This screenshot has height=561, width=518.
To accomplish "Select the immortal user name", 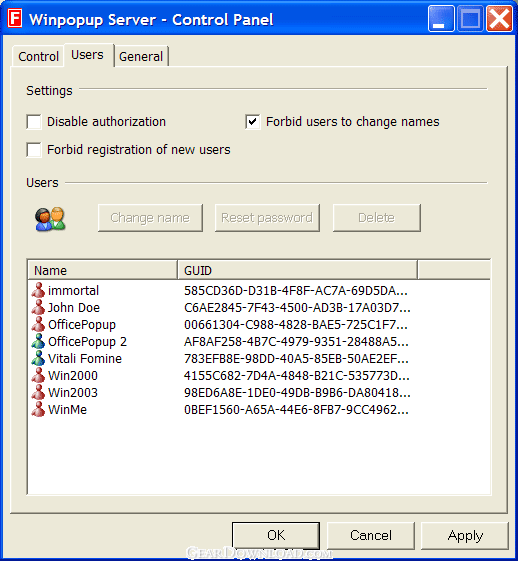I will coord(73,291).
